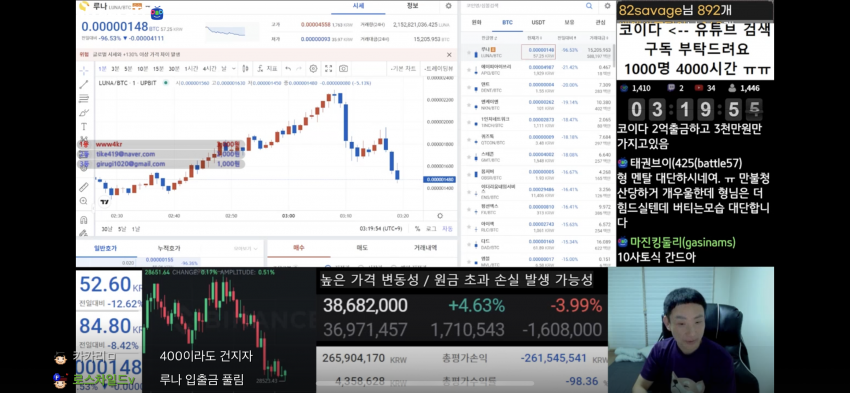Select the 원화 market tab
Viewport: 850px width, 393px height.
[476, 23]
